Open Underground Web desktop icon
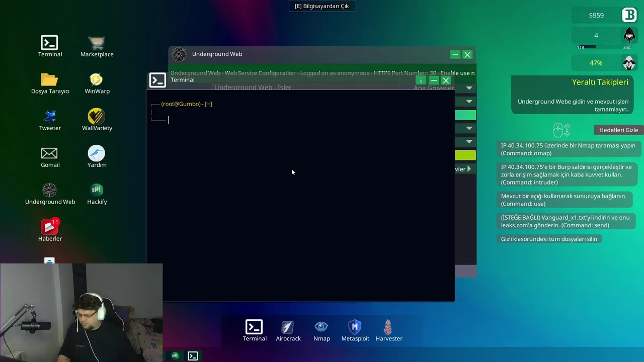 tap(50, 190)
